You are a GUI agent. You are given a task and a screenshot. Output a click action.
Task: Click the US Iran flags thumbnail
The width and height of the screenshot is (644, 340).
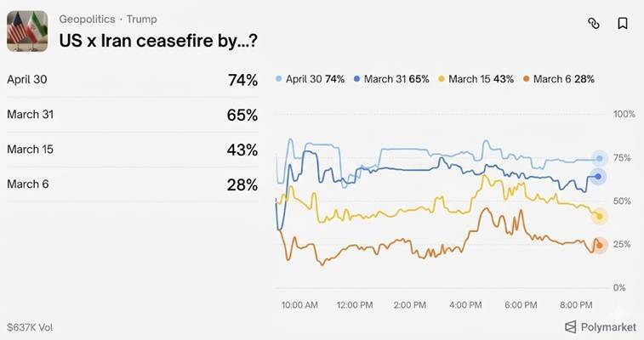point(27,31)
